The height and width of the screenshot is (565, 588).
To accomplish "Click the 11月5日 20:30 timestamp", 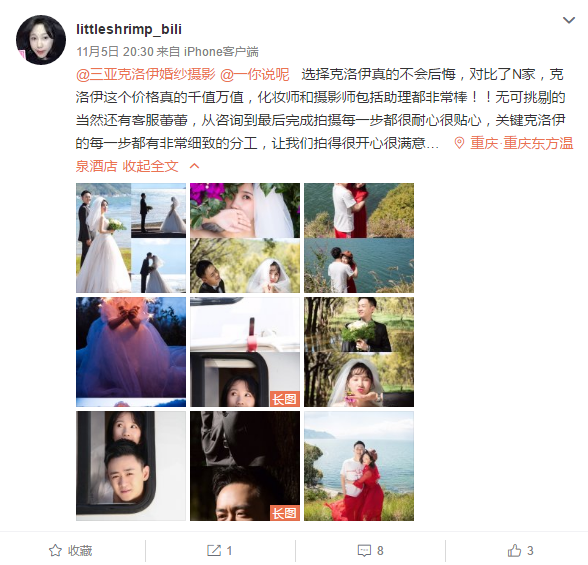I will pyautogui.click(x=115, y=51).
